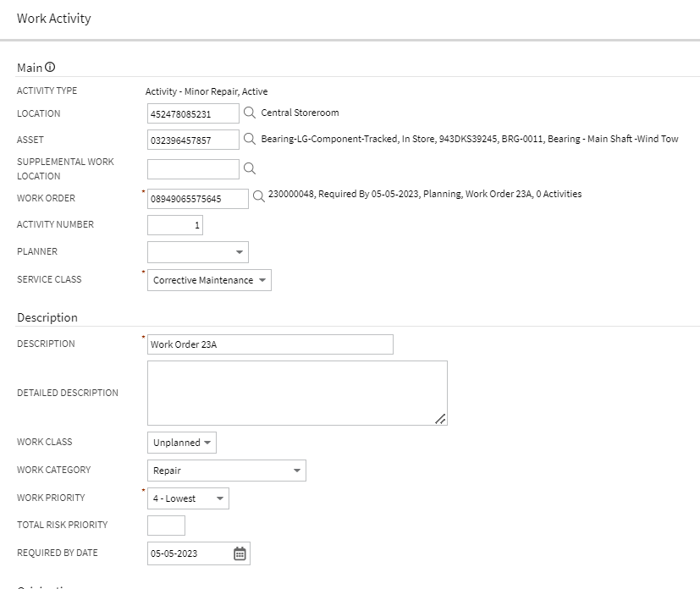Screen dimensions: 700x589
Task: Expand the Planner dropdown
Action: [197, 252]
